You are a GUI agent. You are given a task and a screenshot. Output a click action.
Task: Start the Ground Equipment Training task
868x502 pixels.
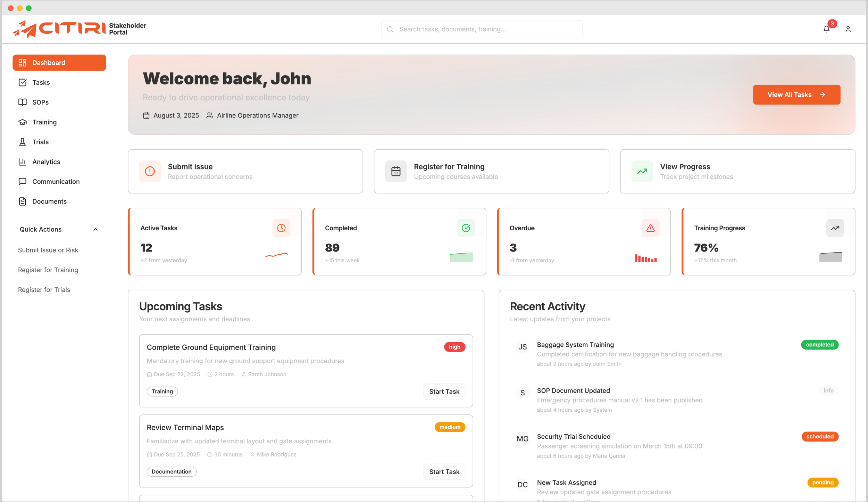pos(444,392)
